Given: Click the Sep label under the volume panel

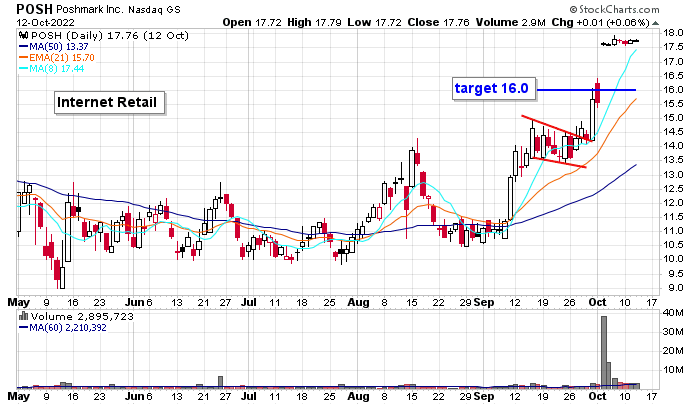Looking at the screenshot, I should [484, 397].
